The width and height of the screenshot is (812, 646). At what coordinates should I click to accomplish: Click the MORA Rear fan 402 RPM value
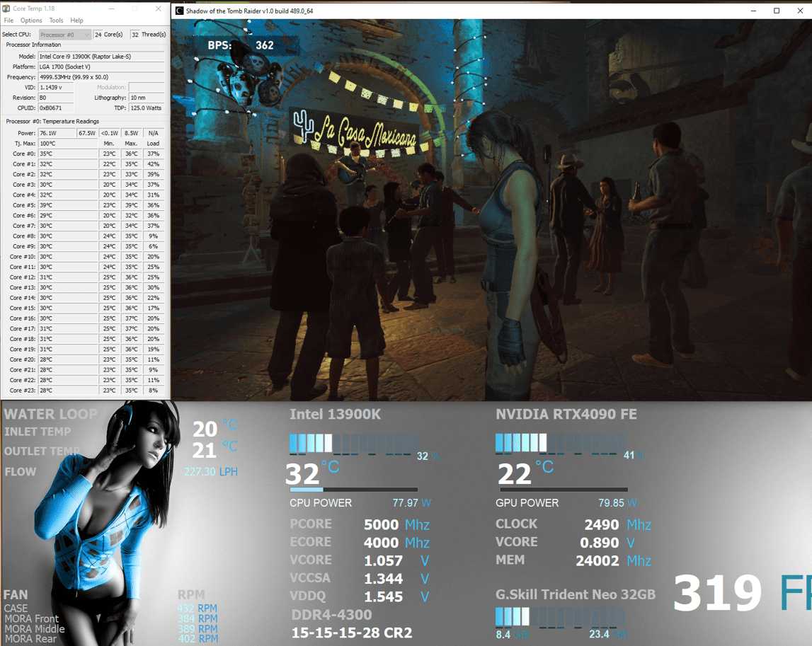tap(198, 639)
